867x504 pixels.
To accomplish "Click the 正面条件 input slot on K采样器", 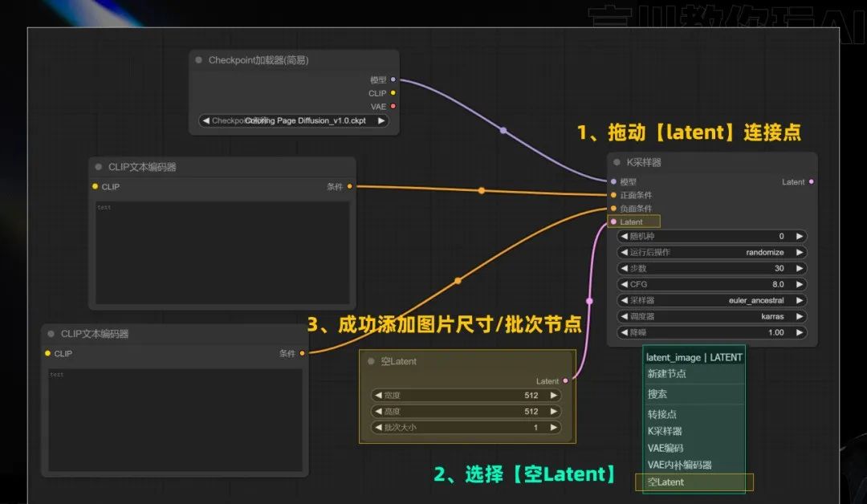I will point(613,194).
